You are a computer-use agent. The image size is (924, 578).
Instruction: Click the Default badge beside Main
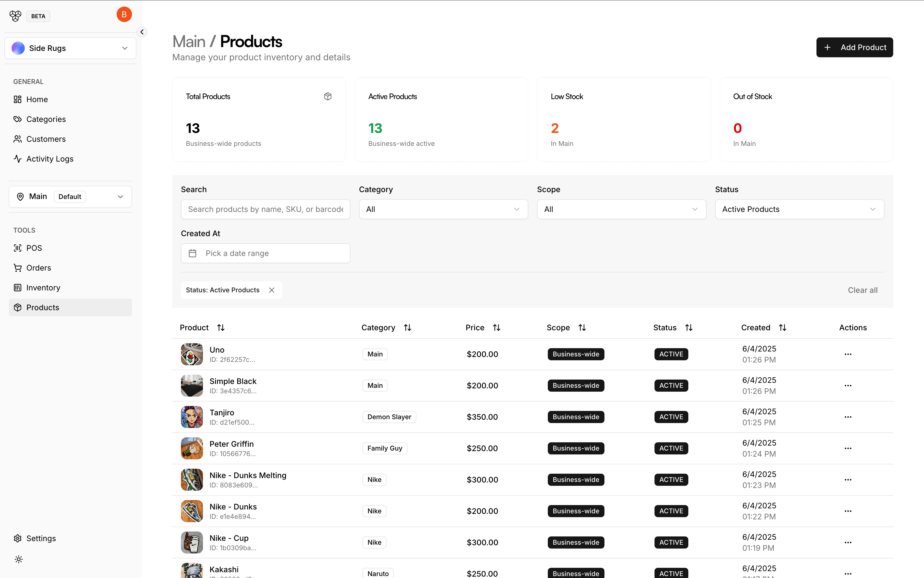[x=70, y=197]
